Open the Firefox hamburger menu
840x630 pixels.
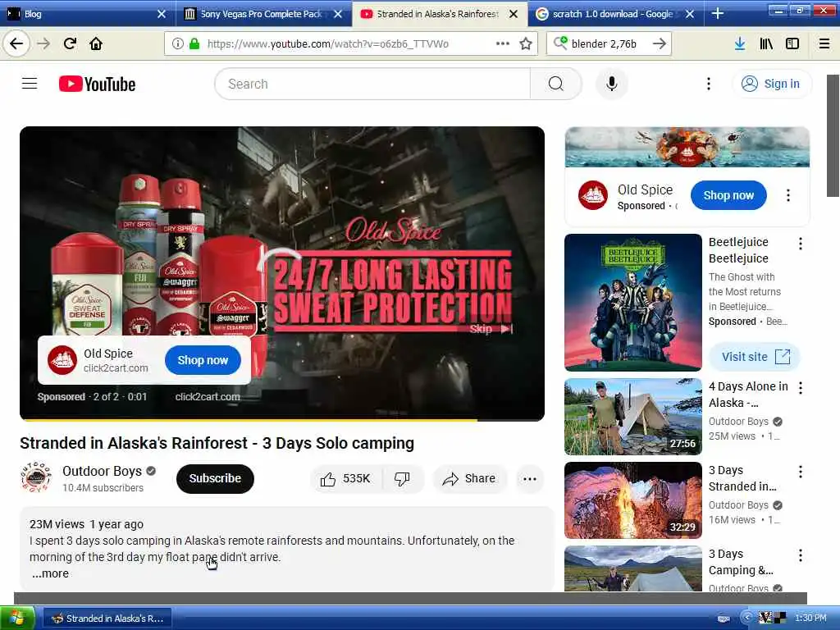824,44
